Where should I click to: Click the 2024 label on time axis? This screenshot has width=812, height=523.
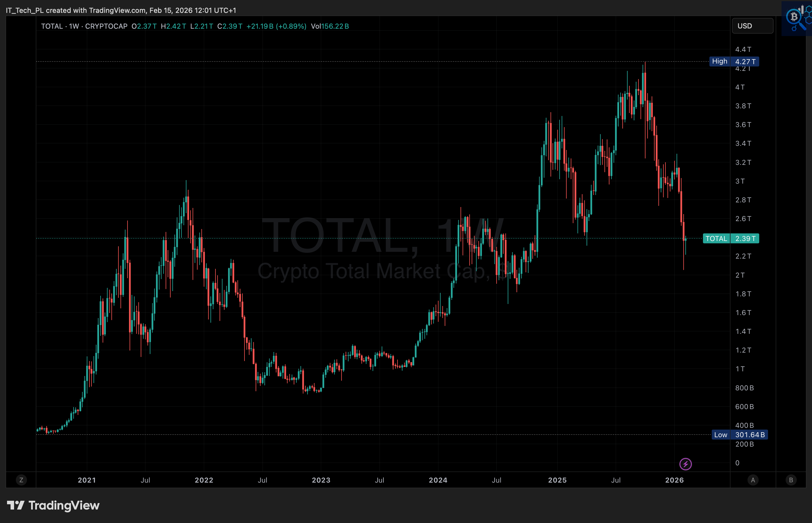[438, 480]
